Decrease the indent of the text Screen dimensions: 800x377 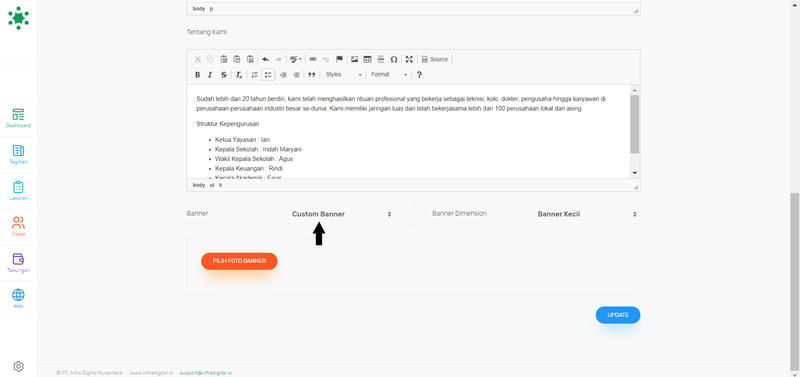283,74
